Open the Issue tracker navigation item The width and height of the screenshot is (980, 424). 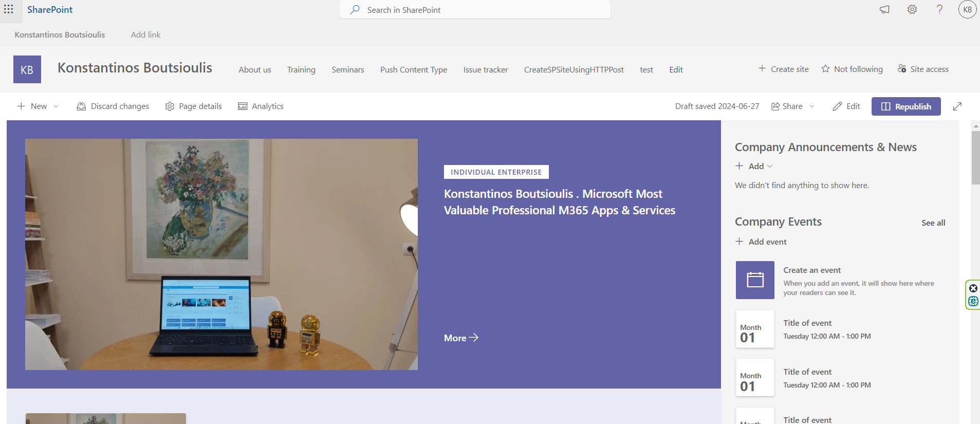[x=485, y=70]
